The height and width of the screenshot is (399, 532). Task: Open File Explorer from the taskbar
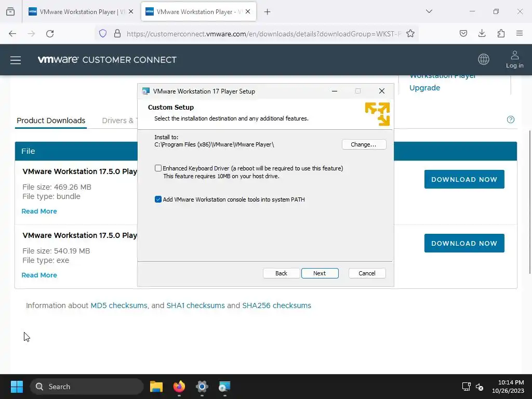tap(156, 387)
